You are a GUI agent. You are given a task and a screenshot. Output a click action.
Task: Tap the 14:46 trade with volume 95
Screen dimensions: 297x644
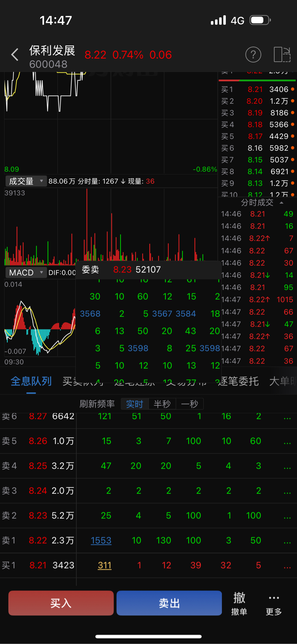tap(257, 287)
